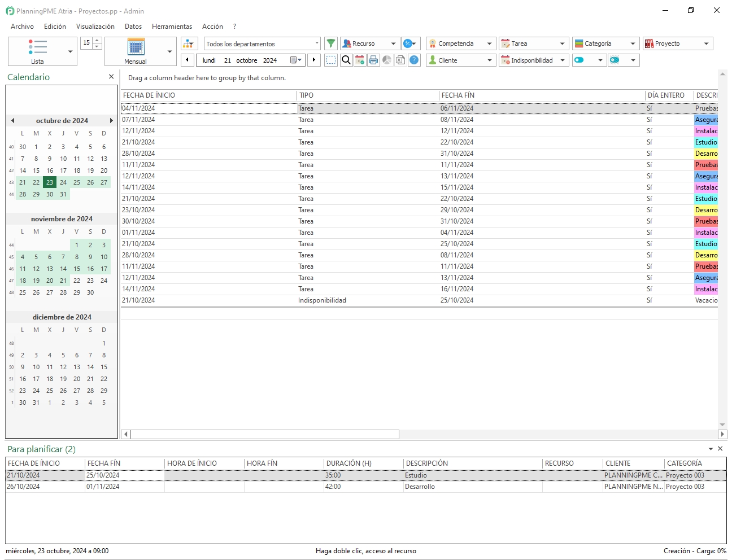
Task: Click the print icon
Action: (373, 60)
